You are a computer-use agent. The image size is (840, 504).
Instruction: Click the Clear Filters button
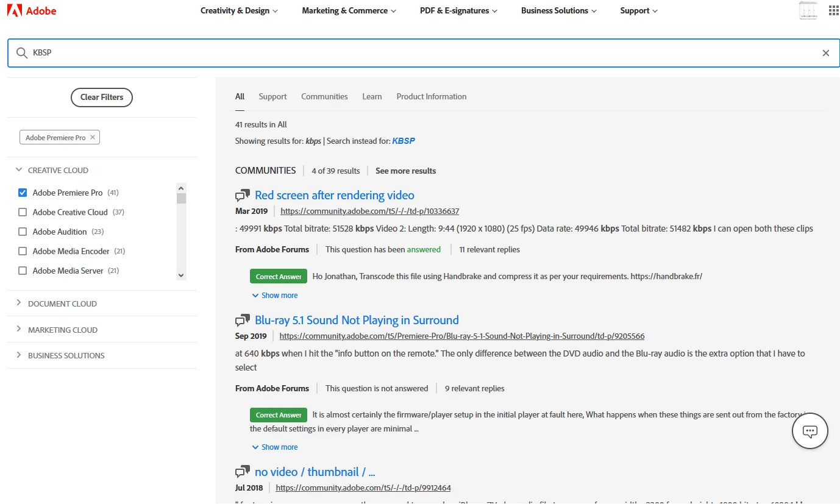coord(102,97)
